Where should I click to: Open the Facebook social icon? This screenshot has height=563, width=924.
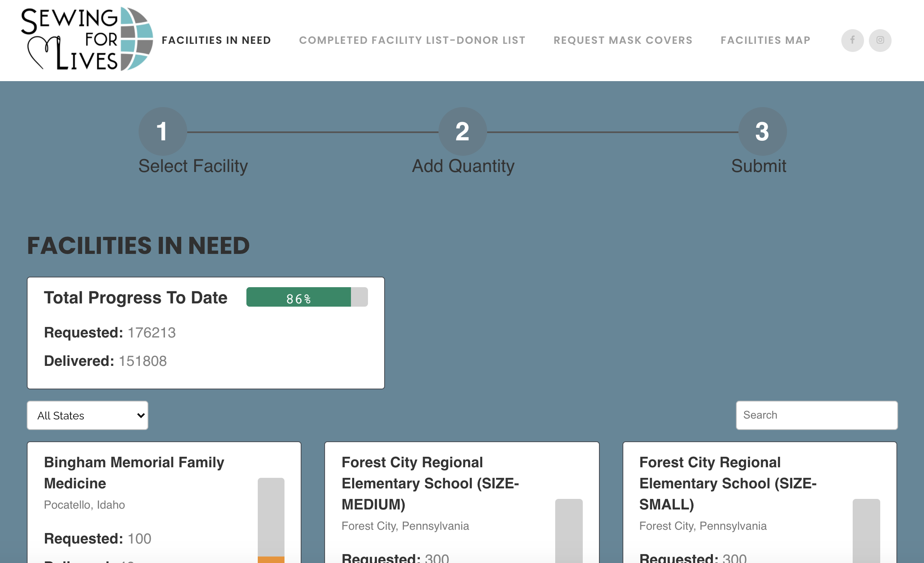pyautogui.click(x=852, y=40)
